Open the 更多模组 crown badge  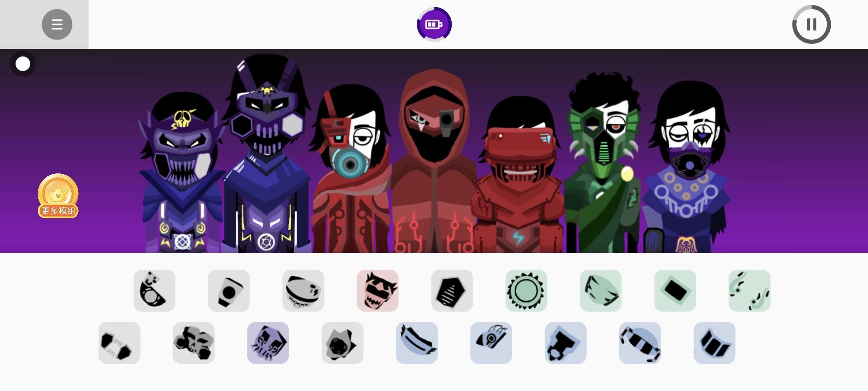coord(58,196)
